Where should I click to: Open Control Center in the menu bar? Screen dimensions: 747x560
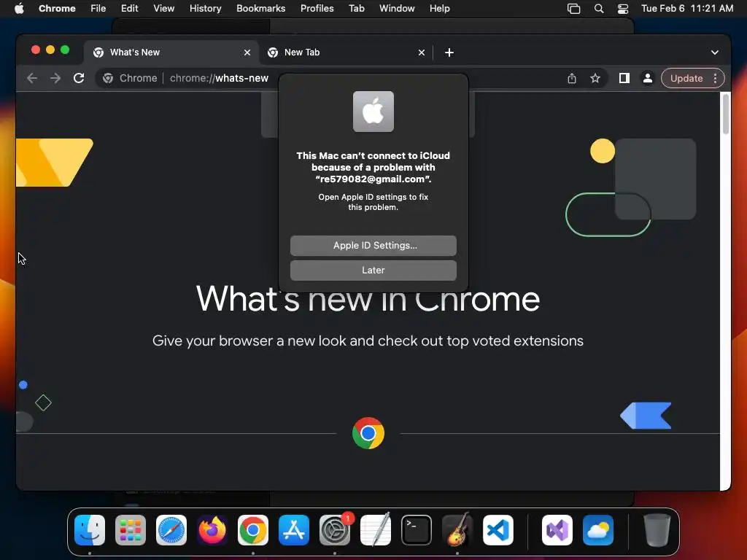point(623,9)
